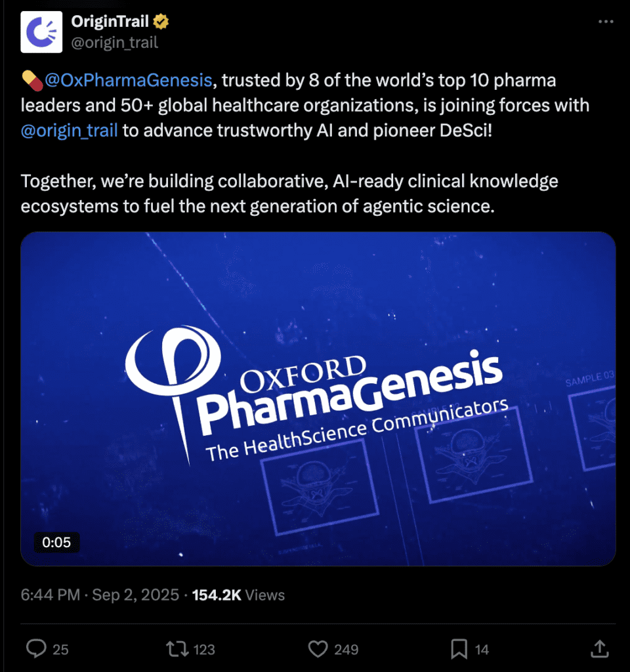Viewport: 630px width, 672px height.
Task: Click the gold verified badge
Action: coord(161,22)
